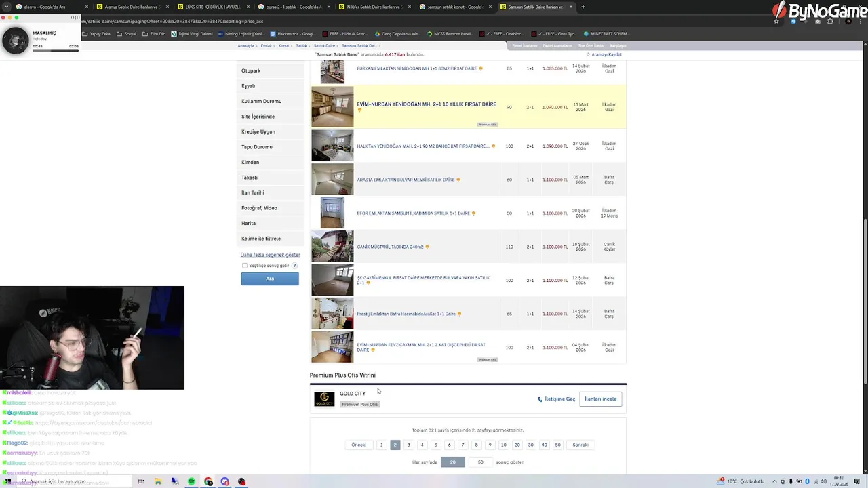Open the ARASTA EMLAK'TAN BULVAR MEVKİ listing thumbnail

pos(332,180)
